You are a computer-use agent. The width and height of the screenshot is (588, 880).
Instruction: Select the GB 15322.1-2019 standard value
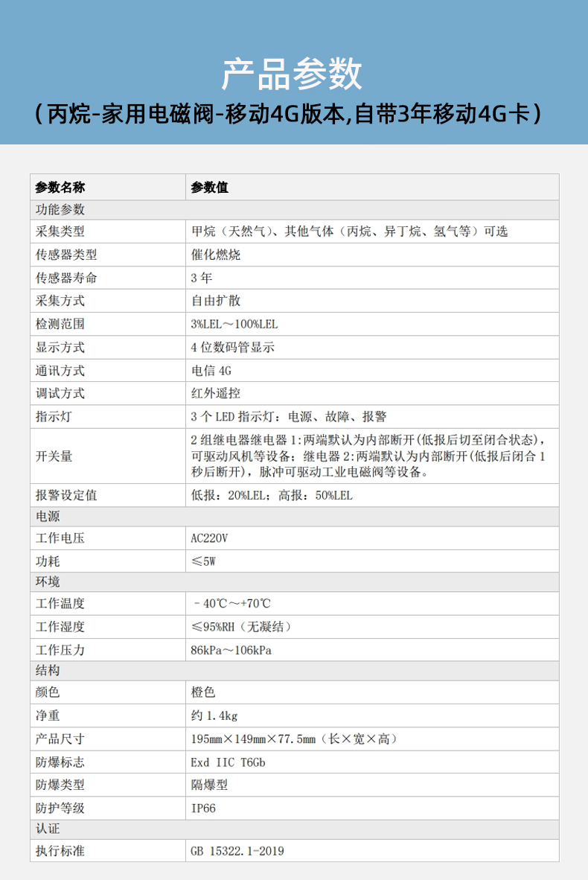[237, 851]
